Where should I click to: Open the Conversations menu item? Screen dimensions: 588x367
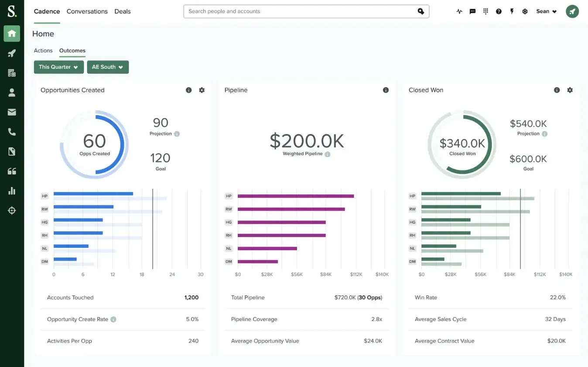pos(87,11)
